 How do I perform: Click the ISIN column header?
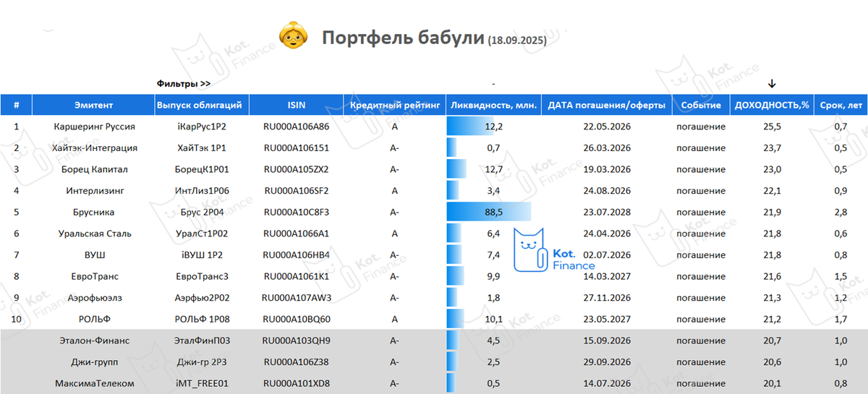[x=297, y=105]
